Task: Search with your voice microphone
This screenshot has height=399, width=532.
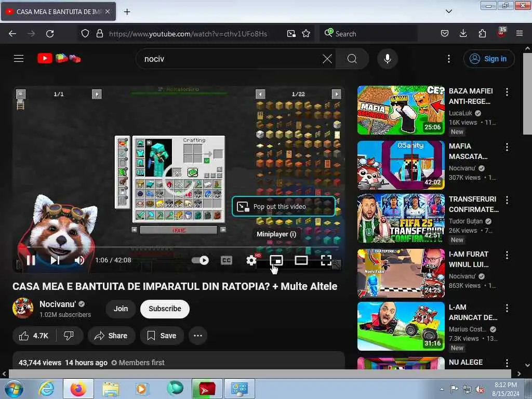Action: coord(388,59)
